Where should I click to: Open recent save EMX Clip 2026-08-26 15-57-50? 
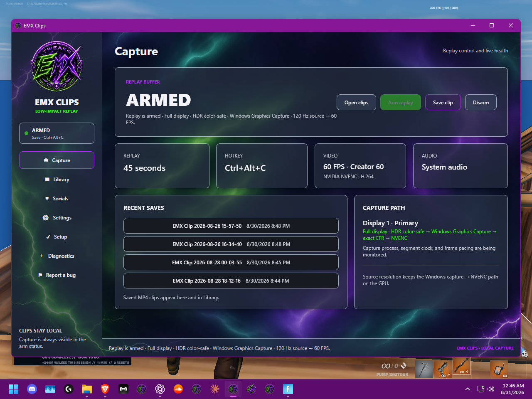(x=231, y=226)
